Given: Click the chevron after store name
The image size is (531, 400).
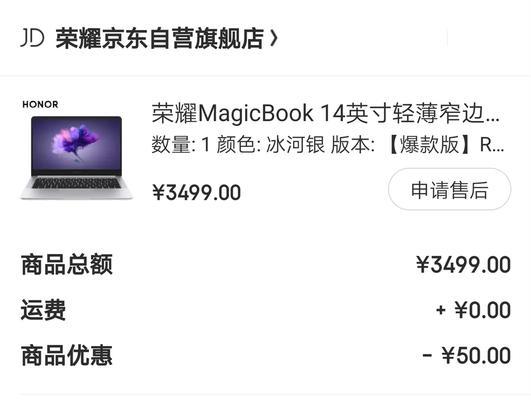Looking at the screenshot, I should tap(274, 39).
